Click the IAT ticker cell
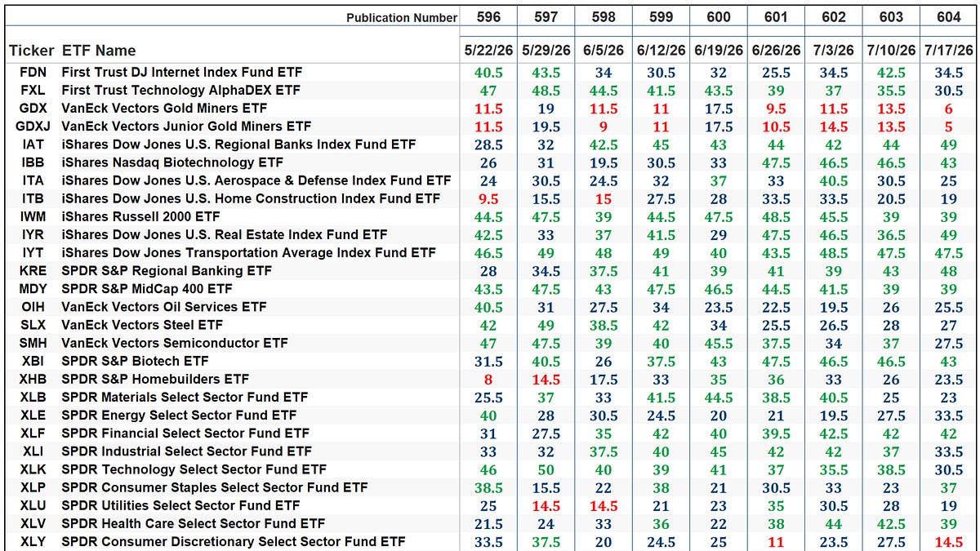Viewport: 980px width, 551px height. tap(32, 144)
